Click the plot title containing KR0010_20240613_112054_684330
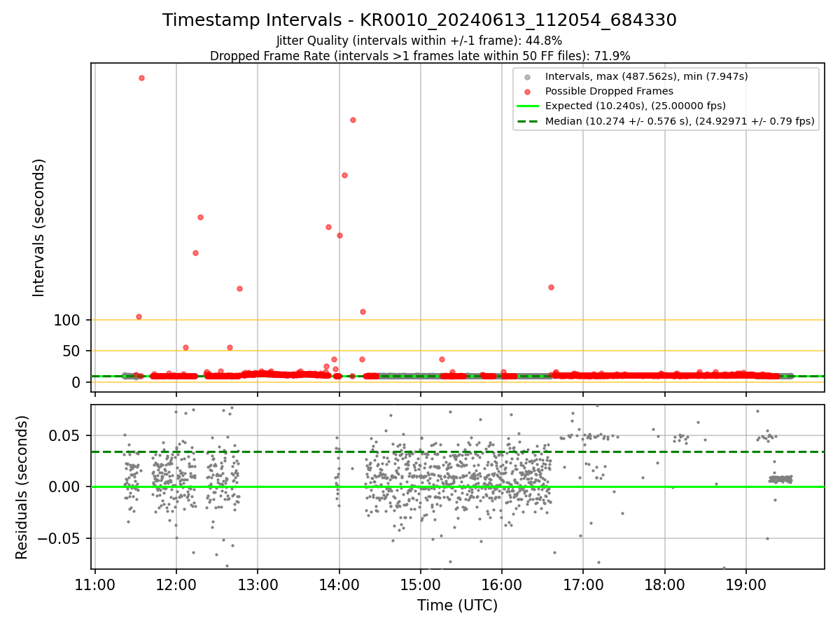The width and height of the screenshot is (840, 630). (419, 20)
